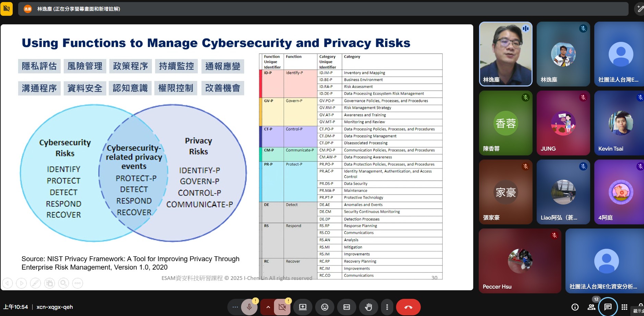
Task: Select slide pen annotation tool
Action: (35, 283)
